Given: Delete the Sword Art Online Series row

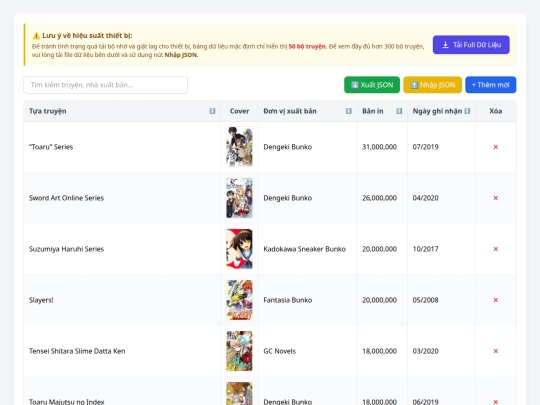Looking at the screenshot, I should 496,198.
